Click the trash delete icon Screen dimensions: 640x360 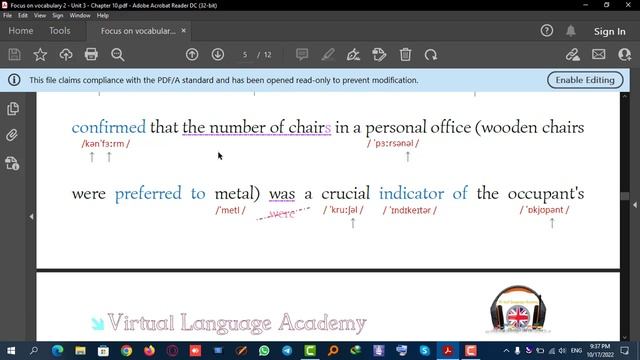pos(405,55)
